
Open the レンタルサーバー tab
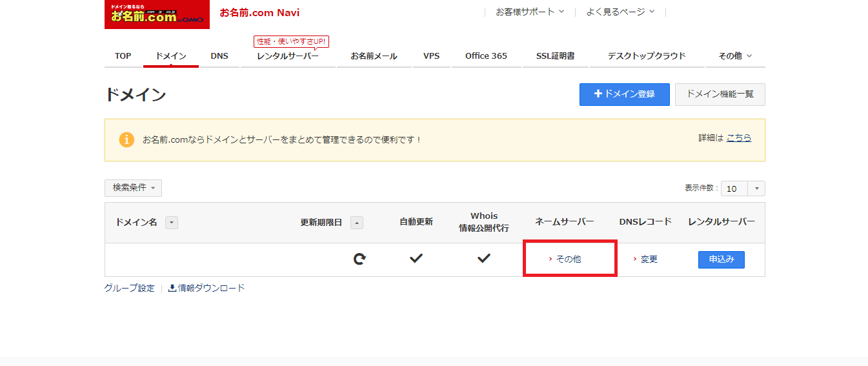click(288, 56)
